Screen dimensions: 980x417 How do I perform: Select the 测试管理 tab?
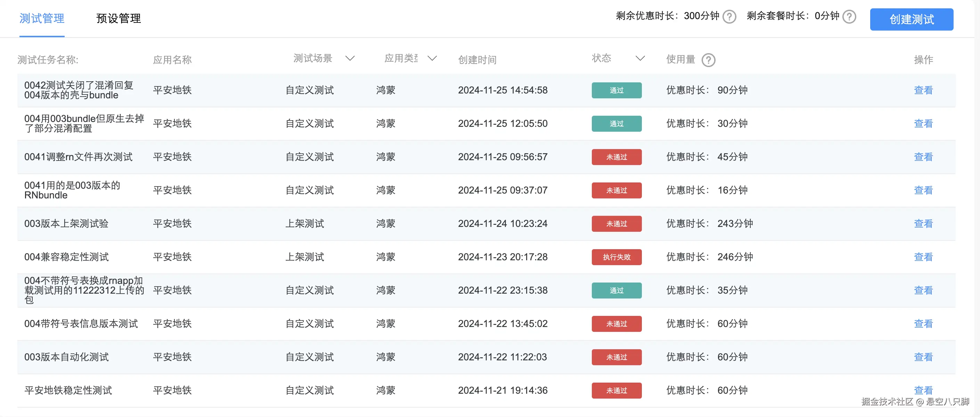[41, 18]
